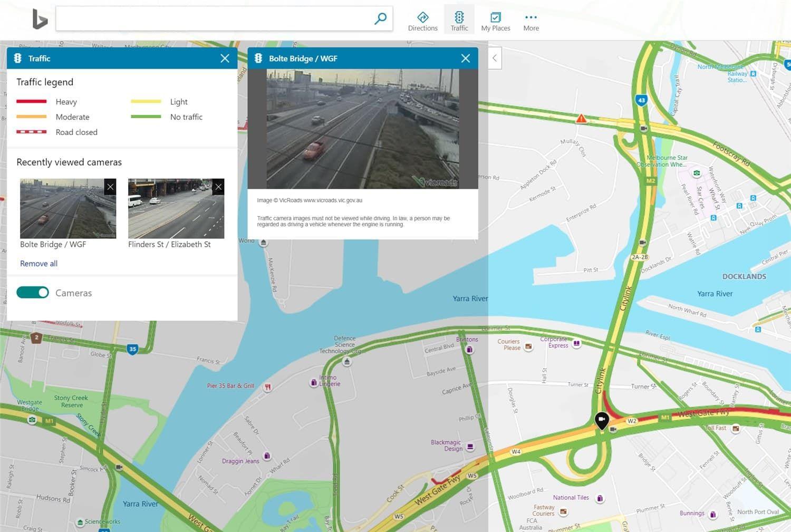Click the Pier 35 Bar & Grill restaurant icon
The height and width of the screenshot is (532, 791).
[x=268, y=387]
